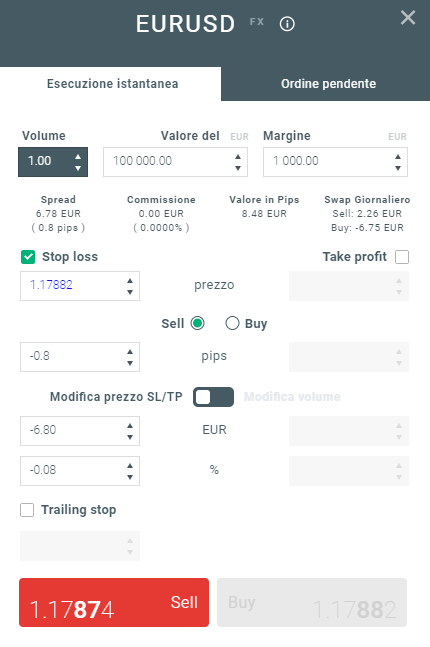Uncheck the Stop loss checkbox
The image size is (430, 647).
pyautogui.click(x=28, y=257)
